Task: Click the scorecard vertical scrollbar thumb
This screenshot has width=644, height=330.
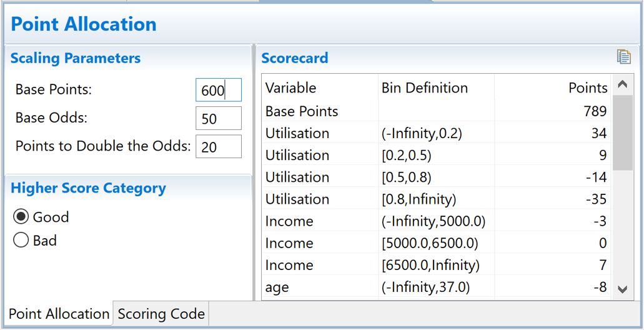Action: click(x=623, y=132)
